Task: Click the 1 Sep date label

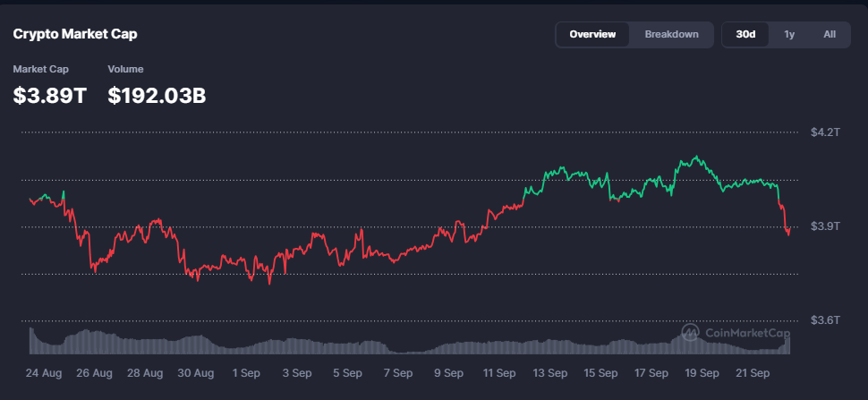Action: [x=246, y=372]
